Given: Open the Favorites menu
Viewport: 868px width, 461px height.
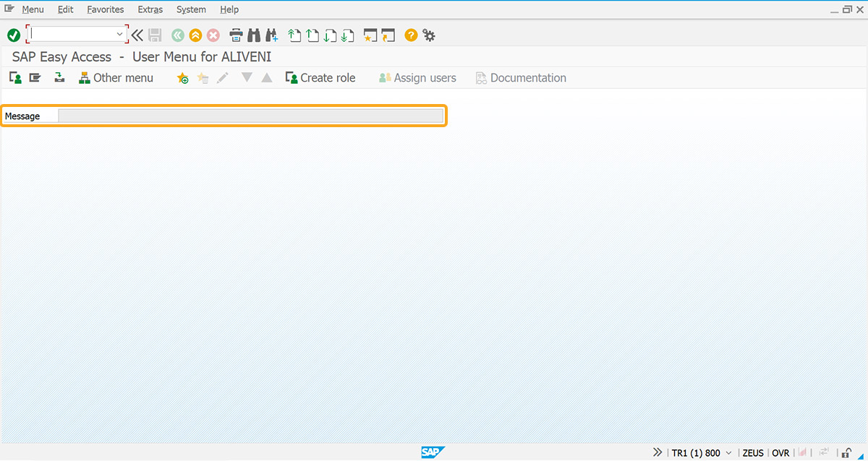Looking at the screenshot, I should (x=106, y=9).
